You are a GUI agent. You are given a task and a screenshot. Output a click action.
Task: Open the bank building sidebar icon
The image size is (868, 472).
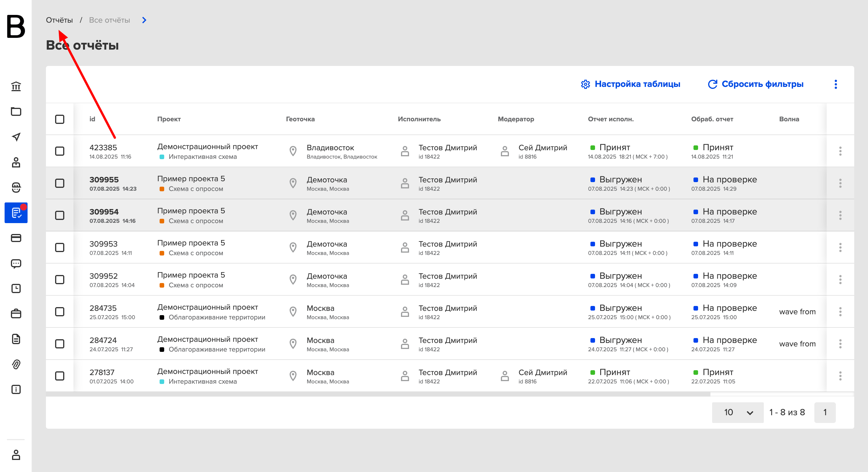click(x=16, y=87)
